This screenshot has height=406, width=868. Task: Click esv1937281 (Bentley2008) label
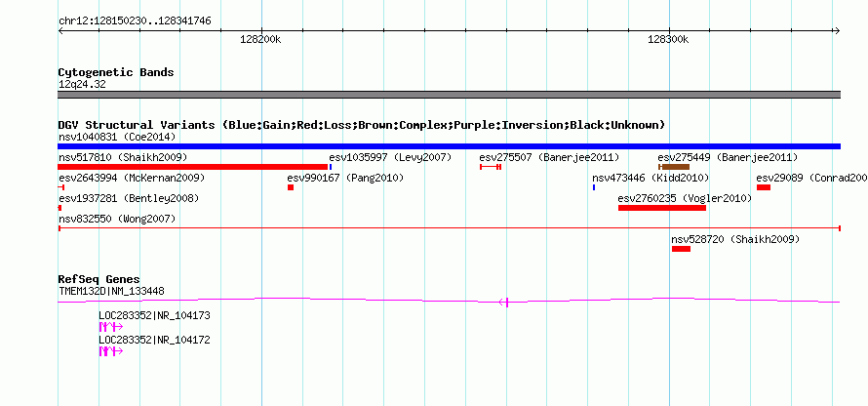pyautogui.click(x=129, y=198)
